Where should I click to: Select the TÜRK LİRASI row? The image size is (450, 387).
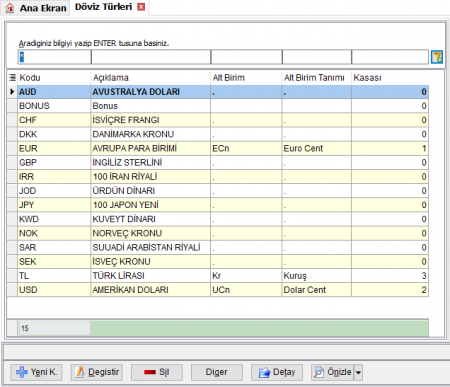(x=223, y=276)
